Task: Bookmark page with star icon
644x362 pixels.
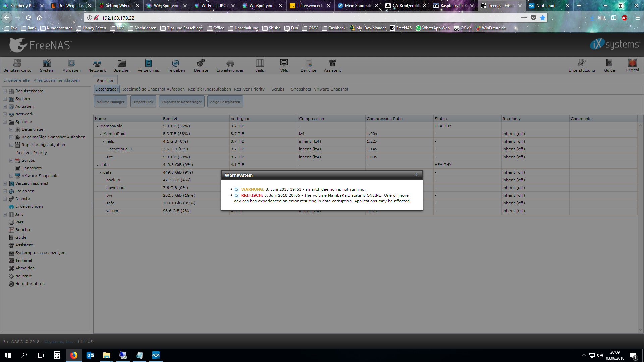Action: point(543,18)
